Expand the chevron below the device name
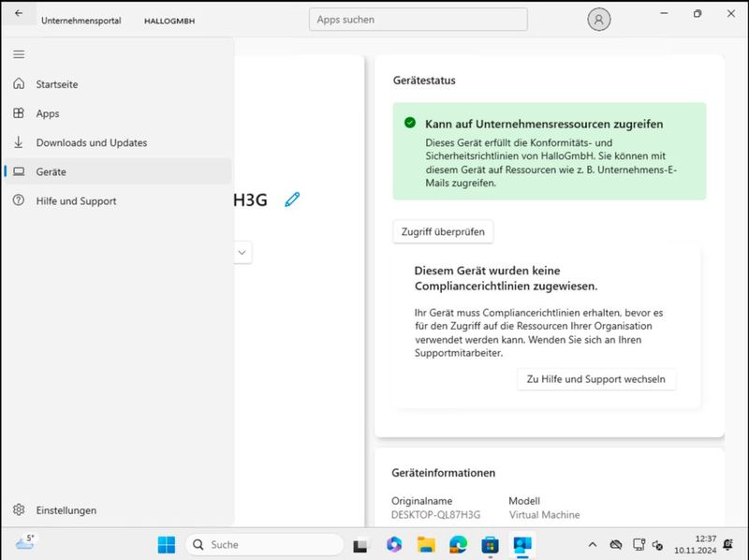 (242, 252)
